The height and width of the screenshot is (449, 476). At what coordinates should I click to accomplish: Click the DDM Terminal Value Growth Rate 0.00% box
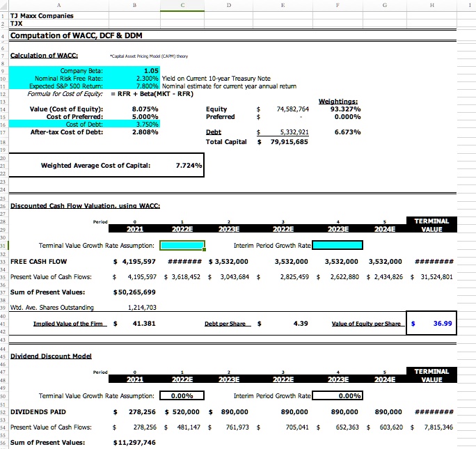pyautogui.click(x=182, y=396)
